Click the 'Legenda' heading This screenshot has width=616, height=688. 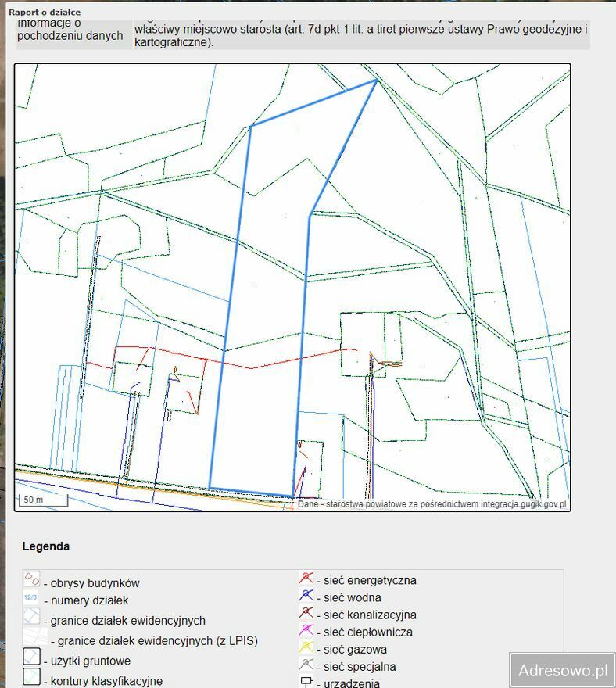click(x=46, y=546)
